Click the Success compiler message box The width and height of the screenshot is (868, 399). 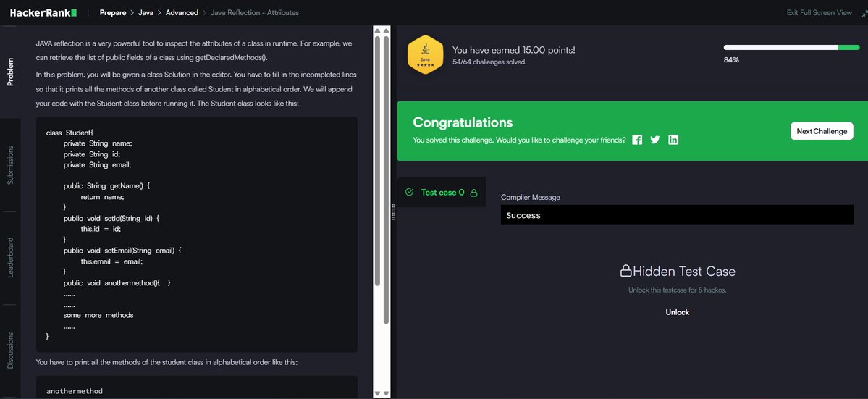[x=677, y=215]
